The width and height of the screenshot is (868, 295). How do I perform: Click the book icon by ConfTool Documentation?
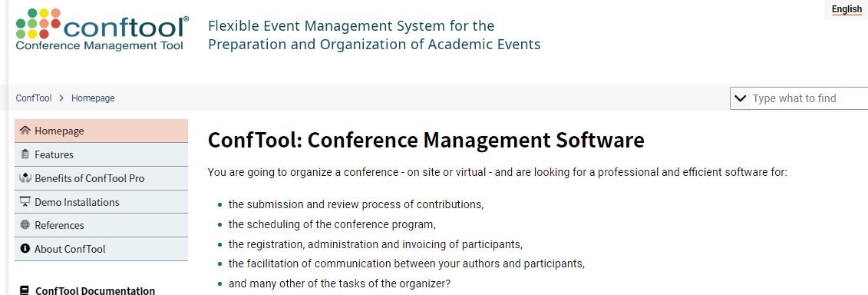(25, 290)
